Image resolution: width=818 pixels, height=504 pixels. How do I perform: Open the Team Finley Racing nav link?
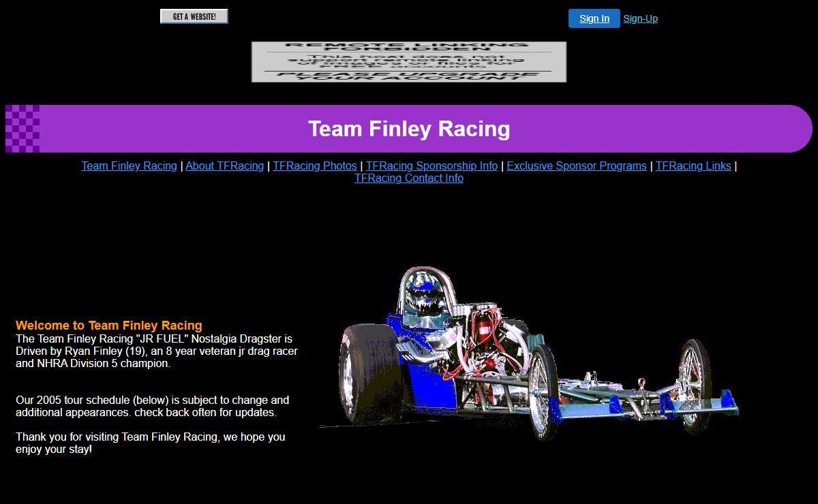(130, 166)
